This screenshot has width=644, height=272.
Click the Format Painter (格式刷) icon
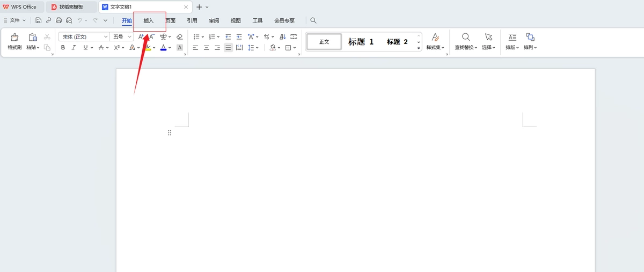click(x=14, y=38)
